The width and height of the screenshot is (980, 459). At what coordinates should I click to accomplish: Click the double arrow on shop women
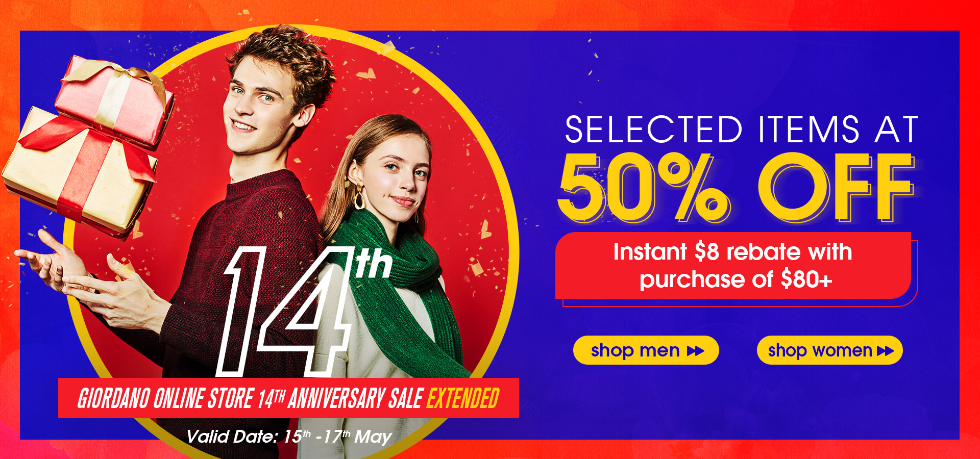click(886, 351)
